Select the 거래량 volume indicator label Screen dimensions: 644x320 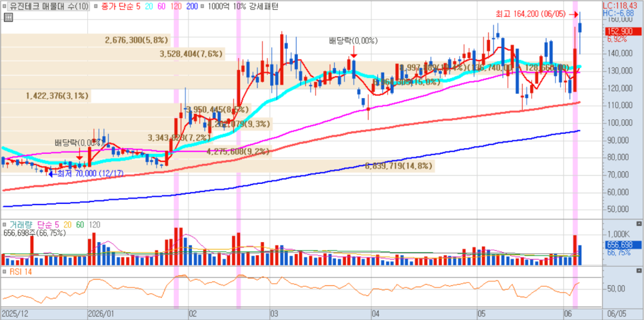click(x=22, y=225)
